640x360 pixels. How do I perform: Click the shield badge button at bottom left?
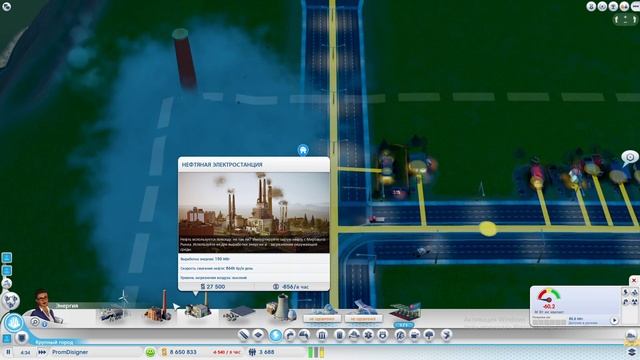point(22,338)
